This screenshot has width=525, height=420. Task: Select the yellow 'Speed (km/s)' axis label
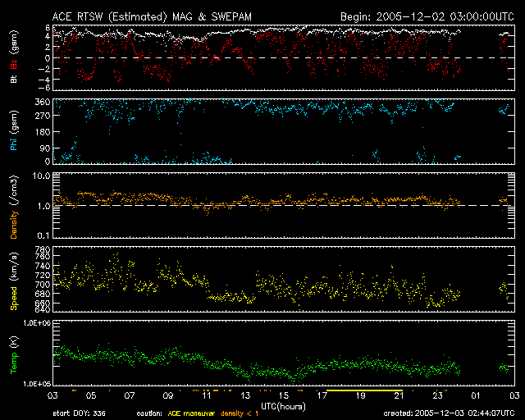point(14,281)
